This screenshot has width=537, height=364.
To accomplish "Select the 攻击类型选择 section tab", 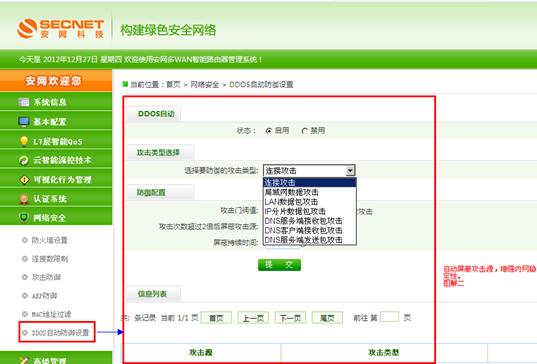I will [x=160, y=152].
